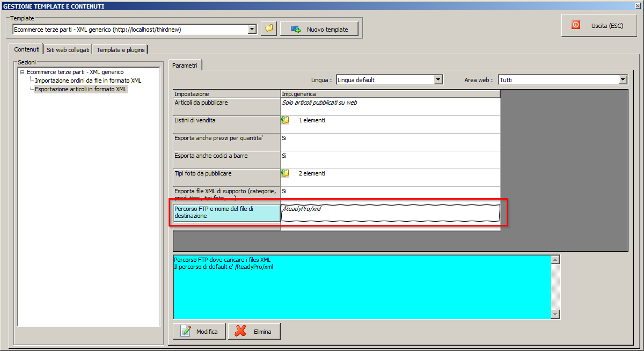Open the Area web dropdown
This screenshot has width=644, height=351.
[623, 80]
